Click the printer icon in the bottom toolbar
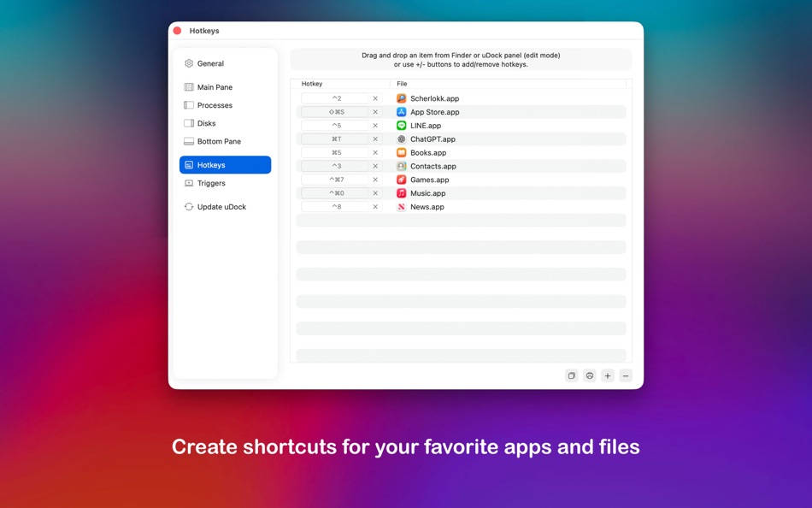The width and height of the screenshot is (812, 508). [x=589, y=375]
